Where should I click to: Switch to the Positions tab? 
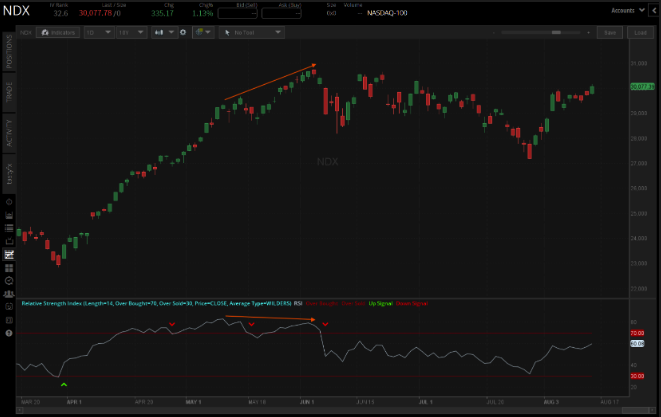pyautogui.click(x=9, y=52)
